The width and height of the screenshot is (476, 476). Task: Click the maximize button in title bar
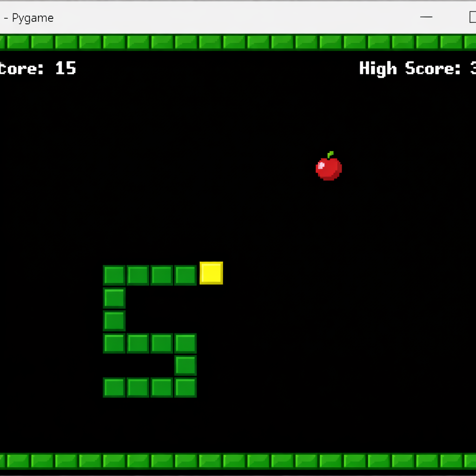[472, 17]
